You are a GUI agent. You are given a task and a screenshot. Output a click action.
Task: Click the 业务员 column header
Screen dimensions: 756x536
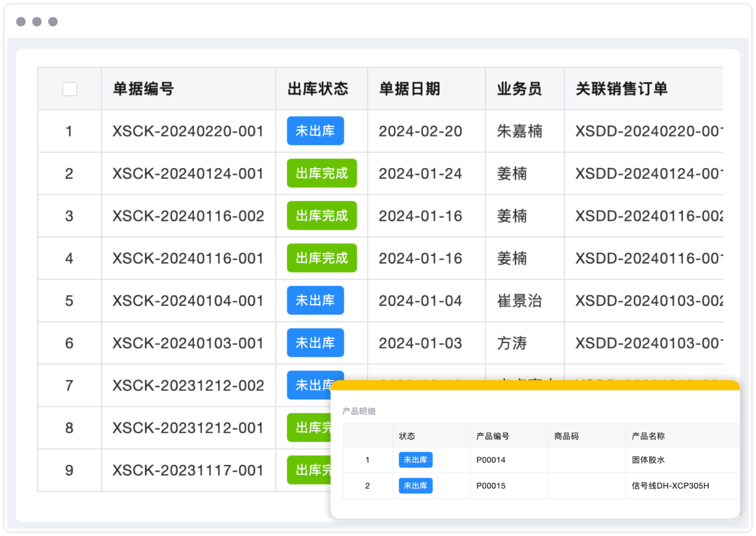tap(519, 89)
